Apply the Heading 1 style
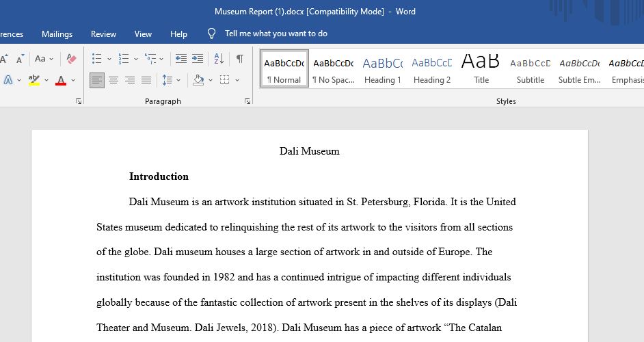Image resolution: width=644 pixels, height=342 pixels. tap(383, 68)
